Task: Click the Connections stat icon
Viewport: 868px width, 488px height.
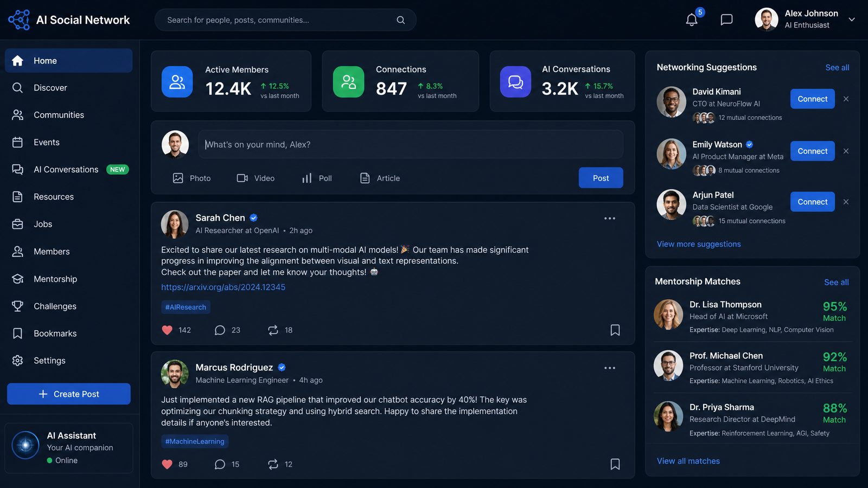Action: tap(348, 82)
